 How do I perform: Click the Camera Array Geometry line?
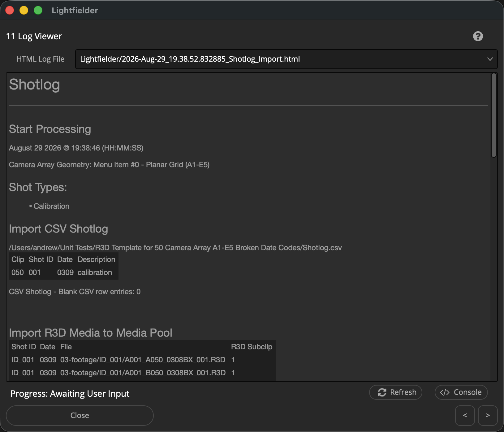(x=109, y=165)
